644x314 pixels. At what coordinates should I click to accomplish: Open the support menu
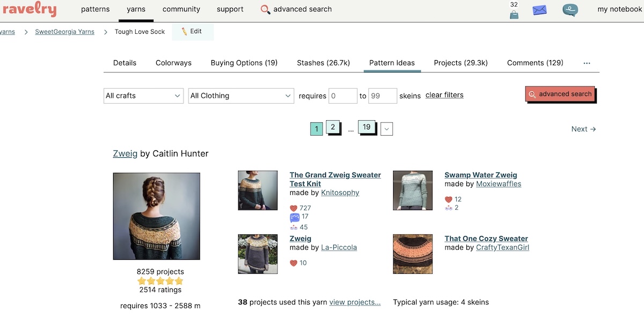click(x=230, y=9)
